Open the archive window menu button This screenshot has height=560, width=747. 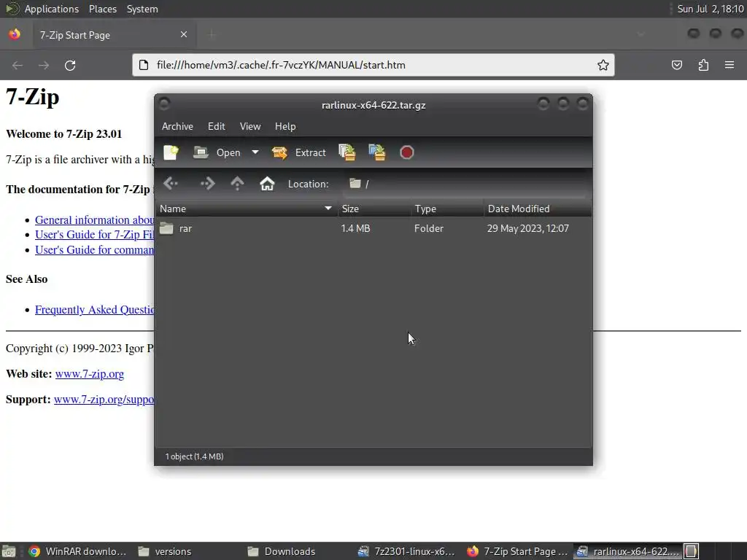164,104
